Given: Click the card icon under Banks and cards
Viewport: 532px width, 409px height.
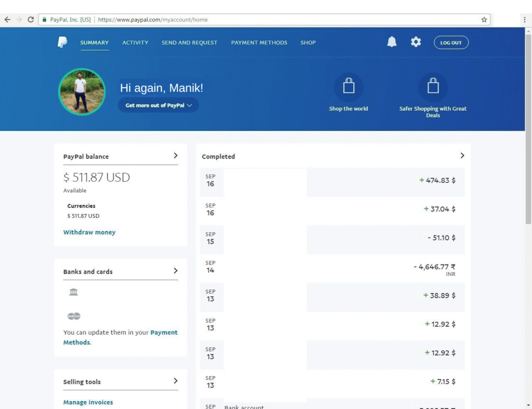Looking at the screenshot, I should click(x=74, y=316).
